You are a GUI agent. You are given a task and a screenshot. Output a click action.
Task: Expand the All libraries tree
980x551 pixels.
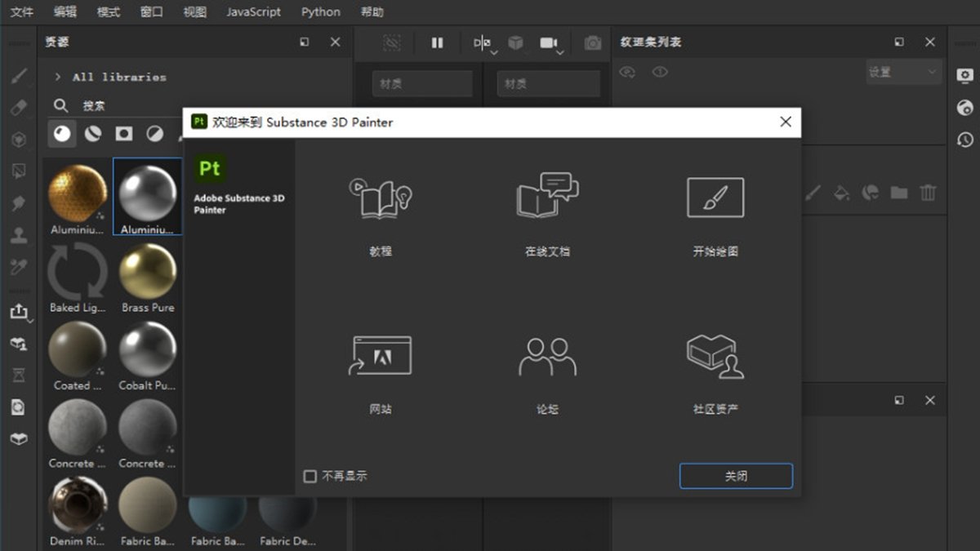point(58,77)
